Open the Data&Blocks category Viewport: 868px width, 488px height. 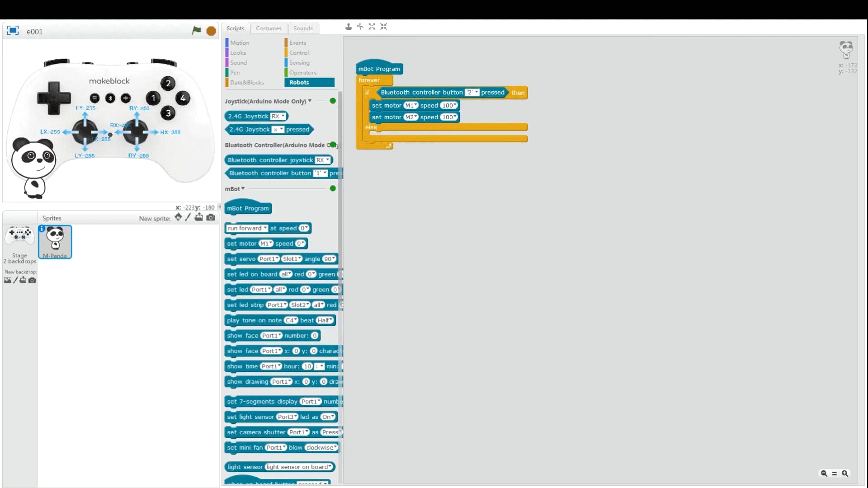tap(247, 83)
